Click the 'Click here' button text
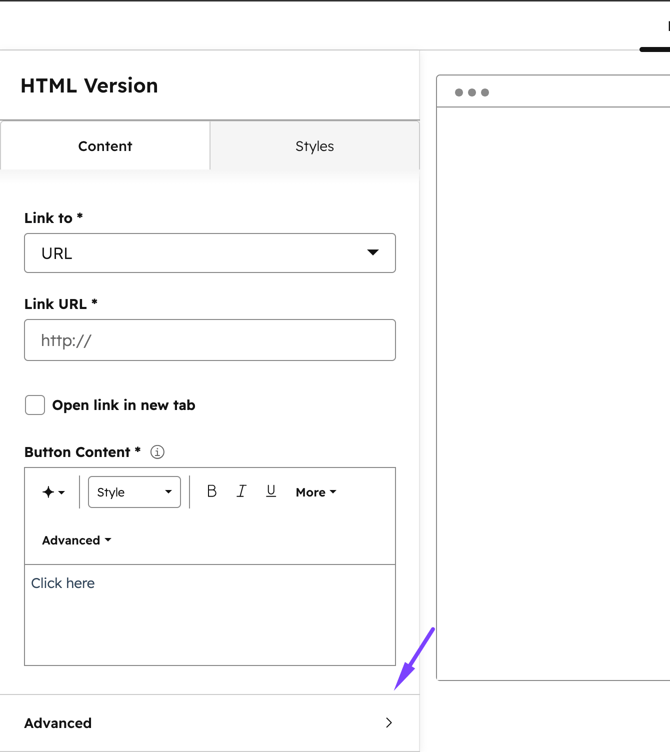 tap(63, 583)
